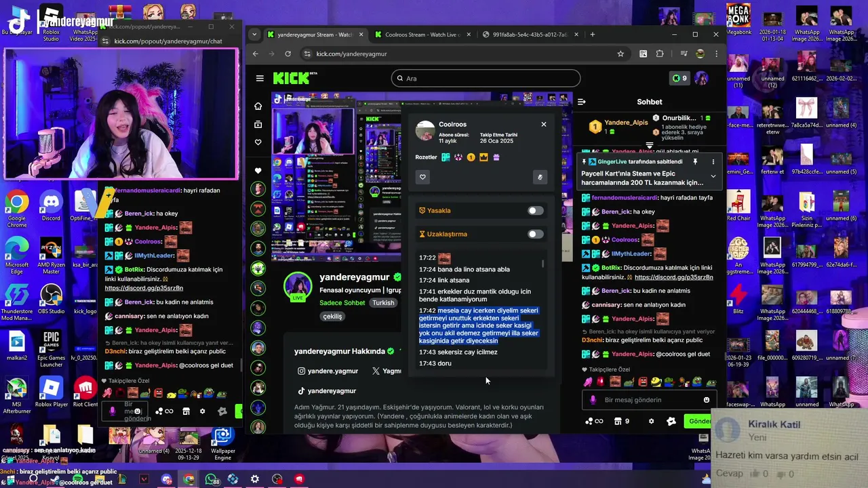The image size is (868, 488).
Task: Go to Kick home via sidebar icon
Action: point(258,106)
